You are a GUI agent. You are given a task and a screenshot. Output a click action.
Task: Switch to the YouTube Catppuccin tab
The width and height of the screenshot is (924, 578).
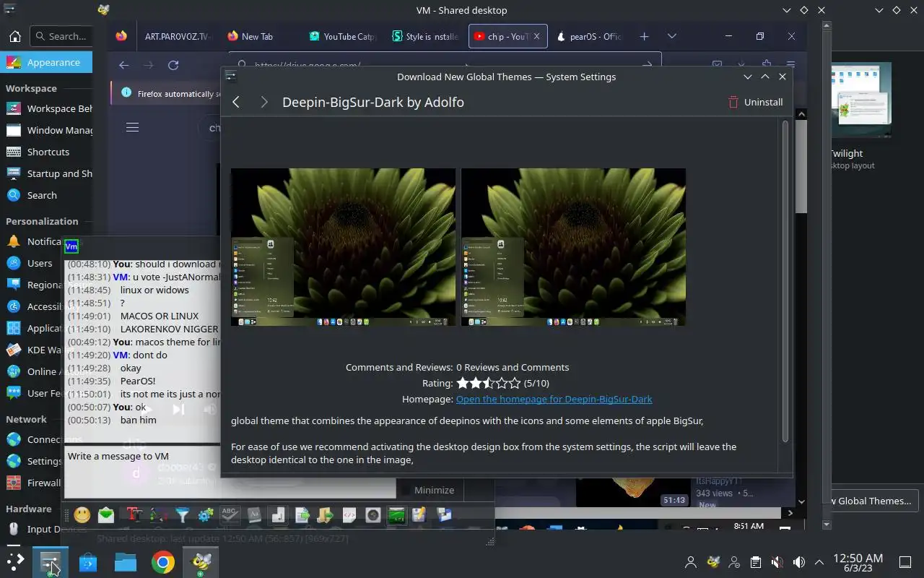pyautogui.click(x=342, y=36)
